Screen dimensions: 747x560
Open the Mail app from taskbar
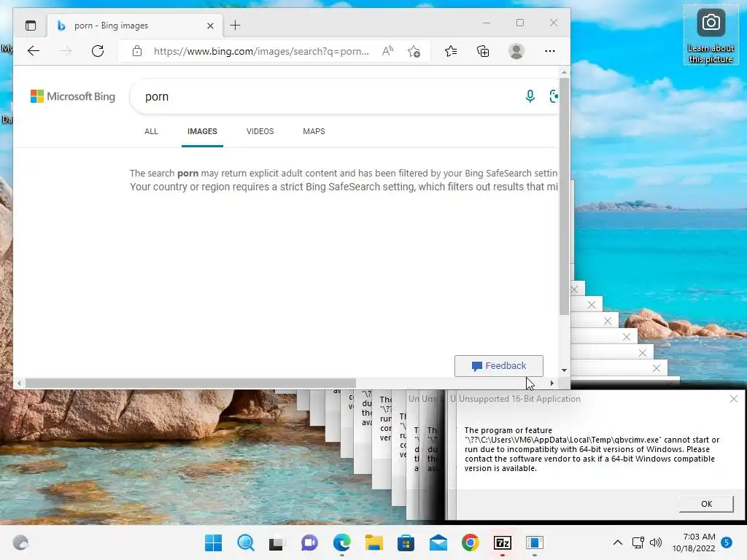pos(438,542)
